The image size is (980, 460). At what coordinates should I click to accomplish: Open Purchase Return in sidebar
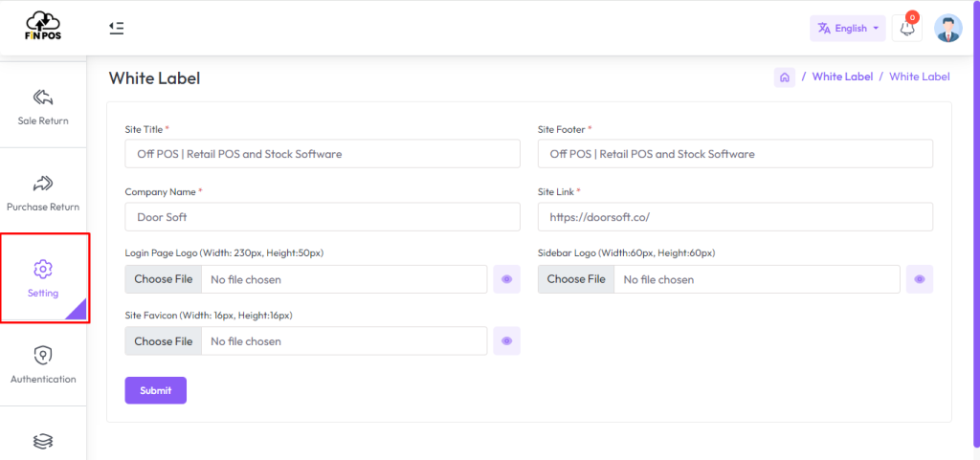pyautogui.click(x=43, y=192)
